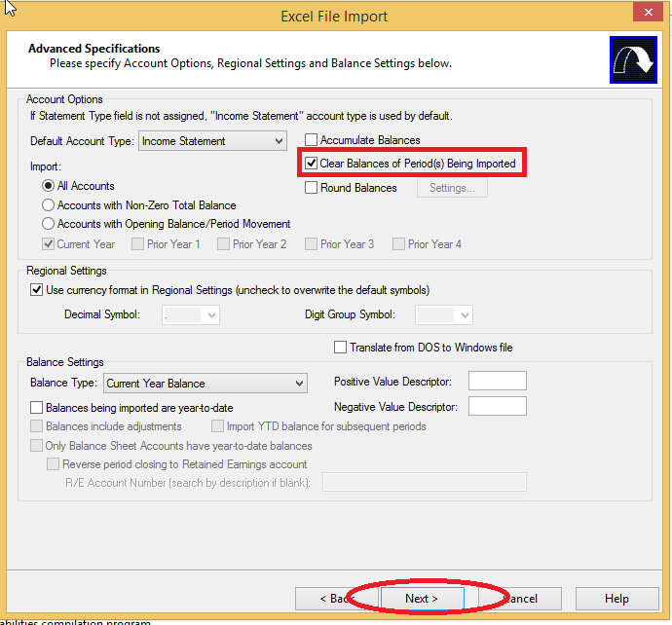Image resolution: width=672 pixels, height=625 pixels.
Task: Uncheck Clear Balances of Period(s) Being Imported
Action: pos(312,164)
